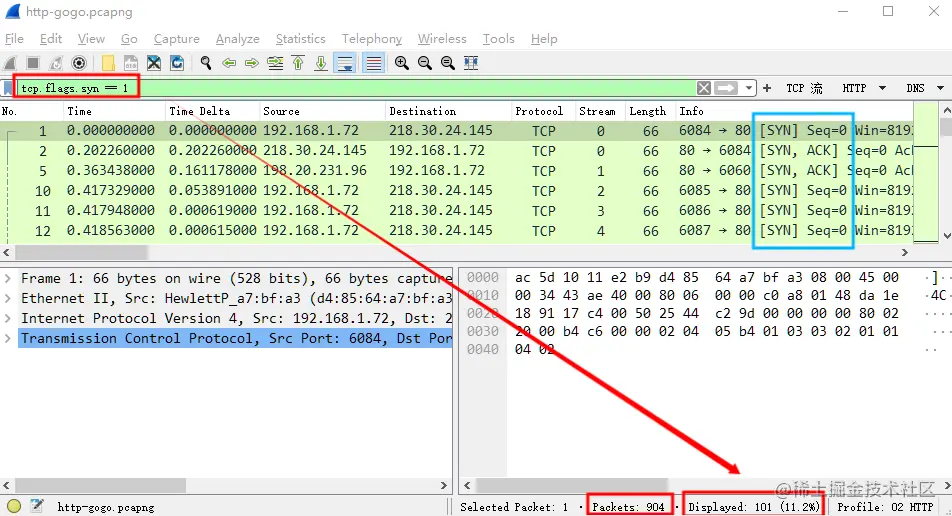This screenshot has height=516, width=952.
Task: Go forward in packet history
Action: [x=252, y=63]
